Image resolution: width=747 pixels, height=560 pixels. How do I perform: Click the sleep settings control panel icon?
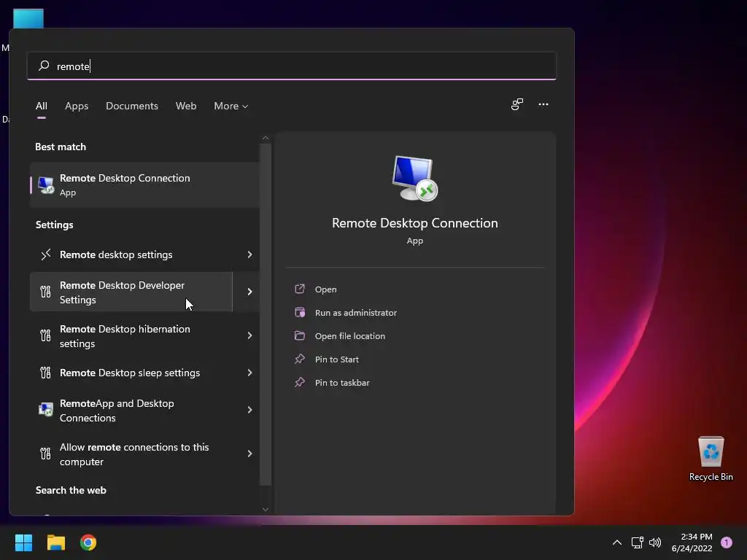pos(46,373)
